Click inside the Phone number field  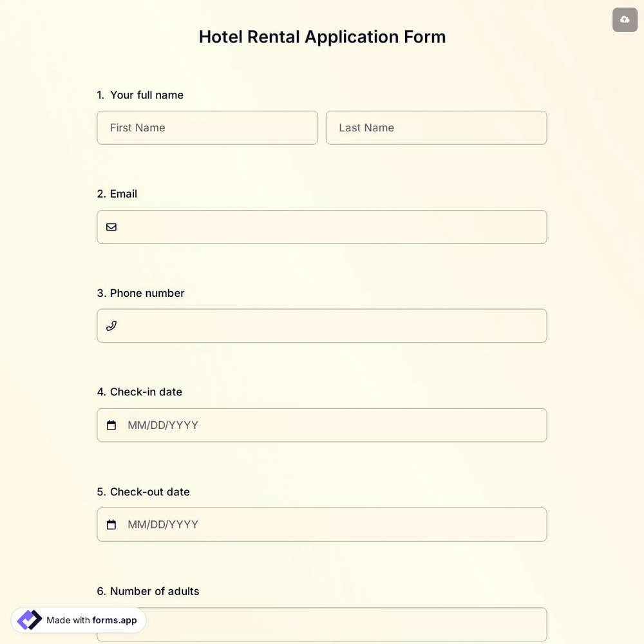[x=322, y=325]
